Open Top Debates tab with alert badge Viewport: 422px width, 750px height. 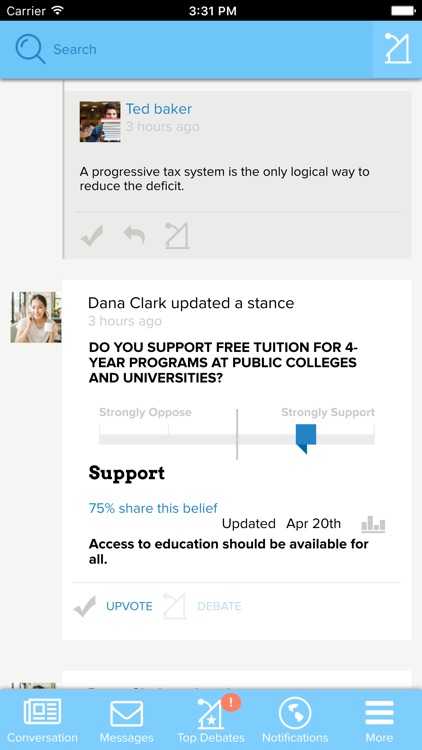(211, 720)
